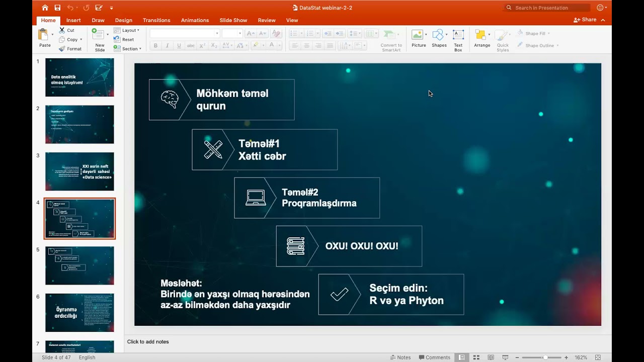Switch to the Draw tab

[x=98, y=20]
